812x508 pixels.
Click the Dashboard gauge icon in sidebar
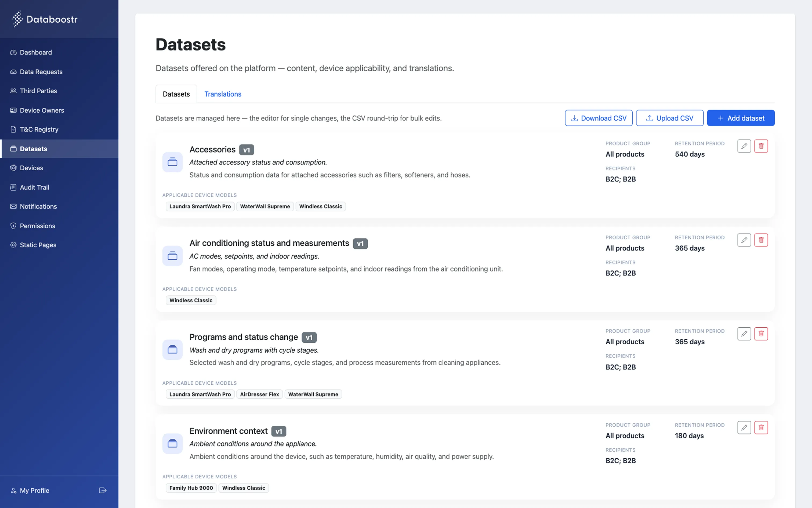[x=13, y=52]
